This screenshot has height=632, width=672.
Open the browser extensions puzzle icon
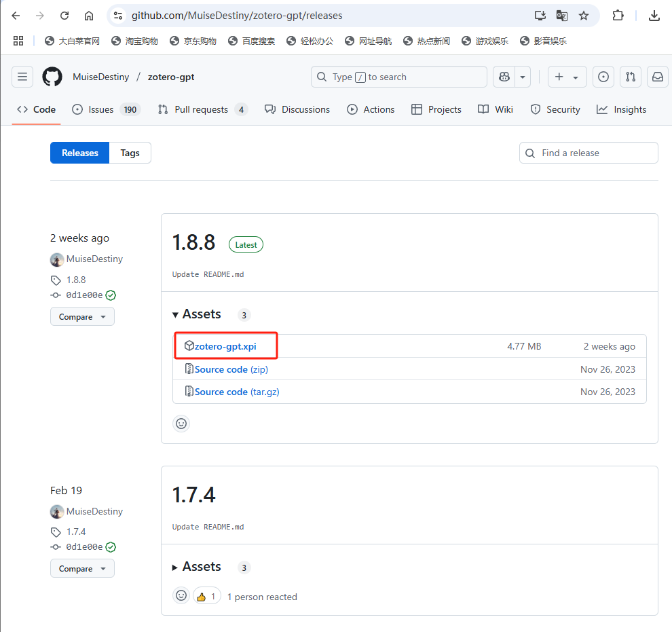(618, 16)
